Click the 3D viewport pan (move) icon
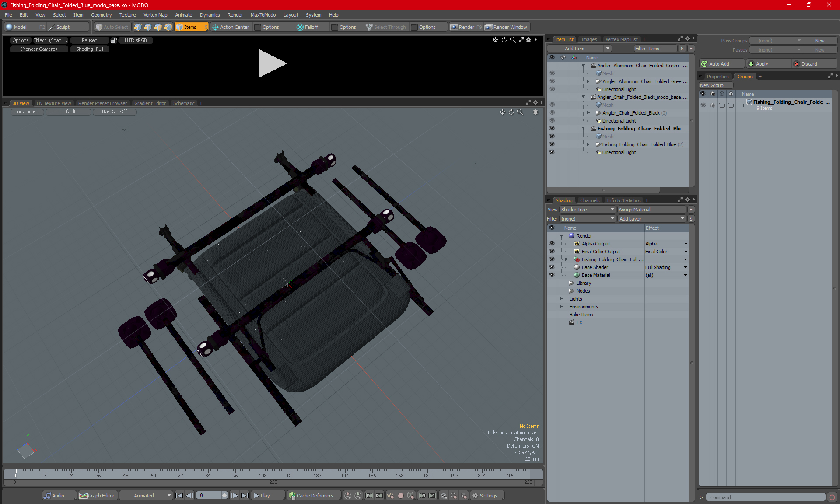 tap(502, 112)
